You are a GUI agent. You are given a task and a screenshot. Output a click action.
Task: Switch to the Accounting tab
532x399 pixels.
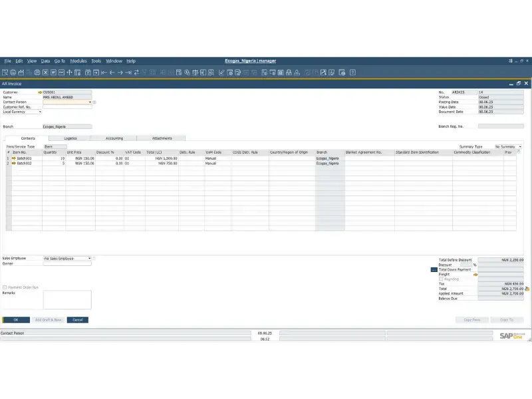(x=113, y=138)
